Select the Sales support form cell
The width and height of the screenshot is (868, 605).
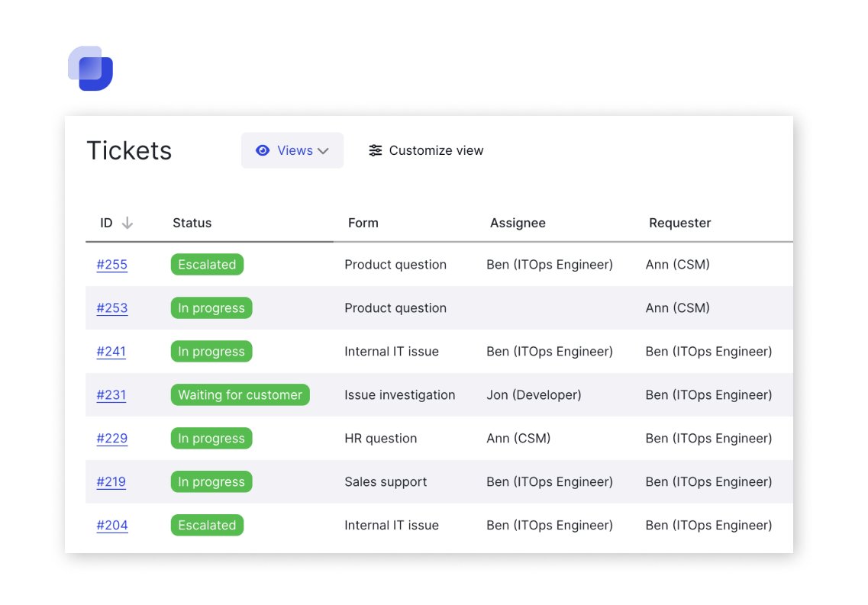[x=386, y=482]
